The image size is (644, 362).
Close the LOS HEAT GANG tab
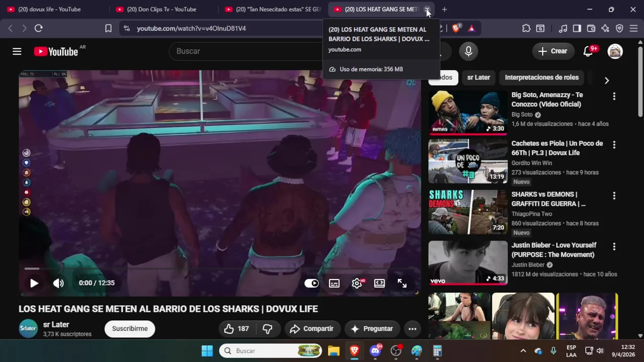point(427,9)
